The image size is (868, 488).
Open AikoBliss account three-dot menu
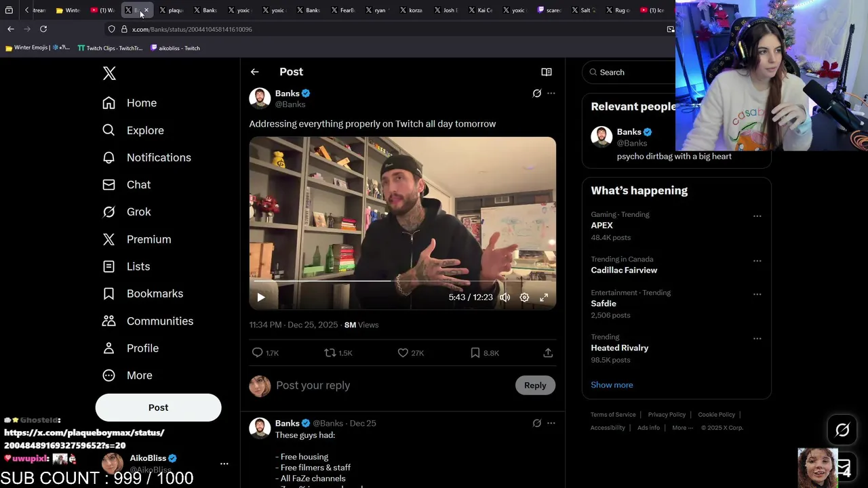(224, 464)
